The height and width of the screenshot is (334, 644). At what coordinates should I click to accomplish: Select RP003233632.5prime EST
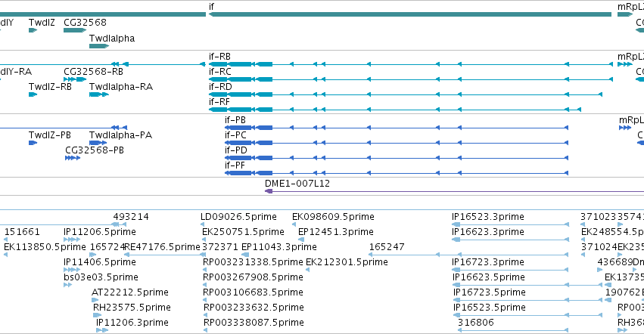pyautogui.click(x=254, y=308)
